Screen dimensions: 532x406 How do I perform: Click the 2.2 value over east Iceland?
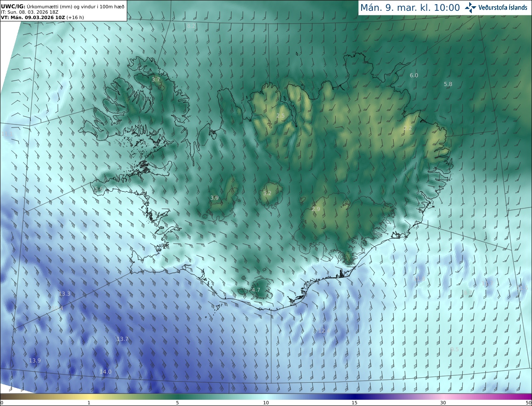(408, 128)
